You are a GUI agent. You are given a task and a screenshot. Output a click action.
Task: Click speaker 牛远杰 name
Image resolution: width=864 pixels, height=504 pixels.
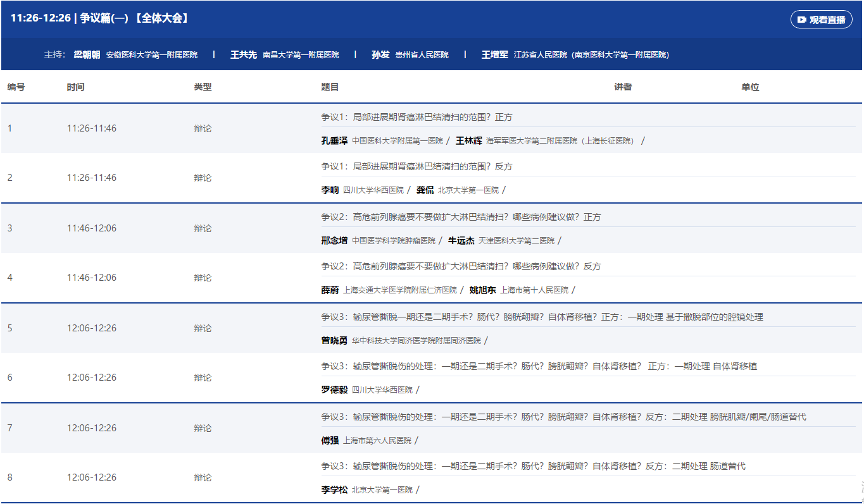pos(461,241)
